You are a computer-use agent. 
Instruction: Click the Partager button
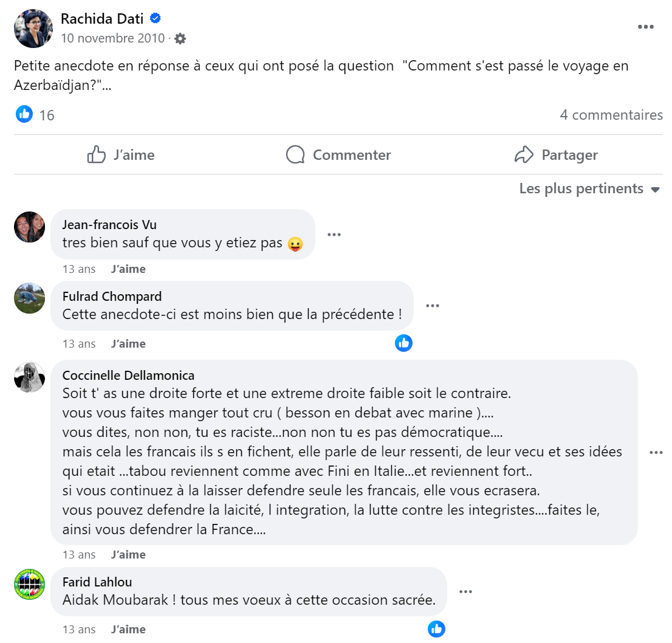(556, 155)
